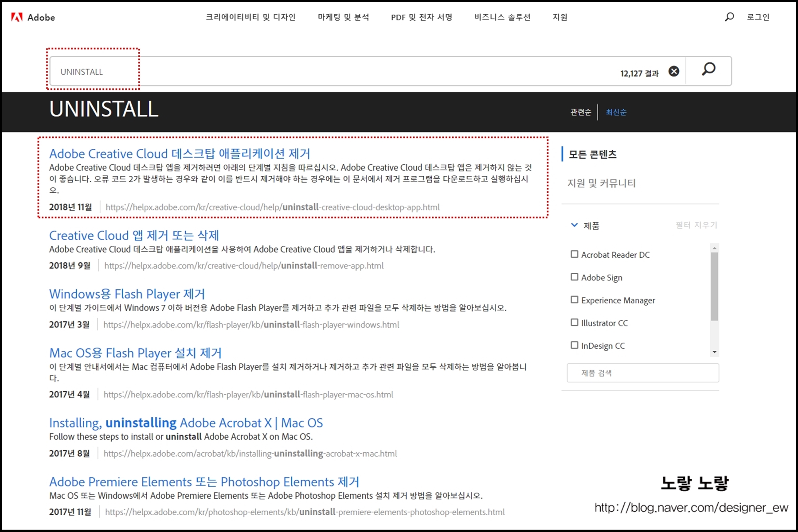
Task: Click the 12,127 결과 count text
Action: [x=639, y=73]
